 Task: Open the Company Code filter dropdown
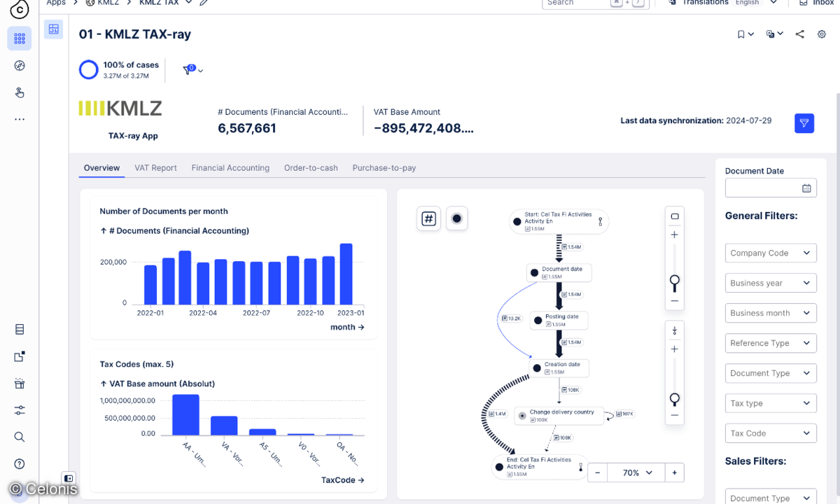(771, 253)
